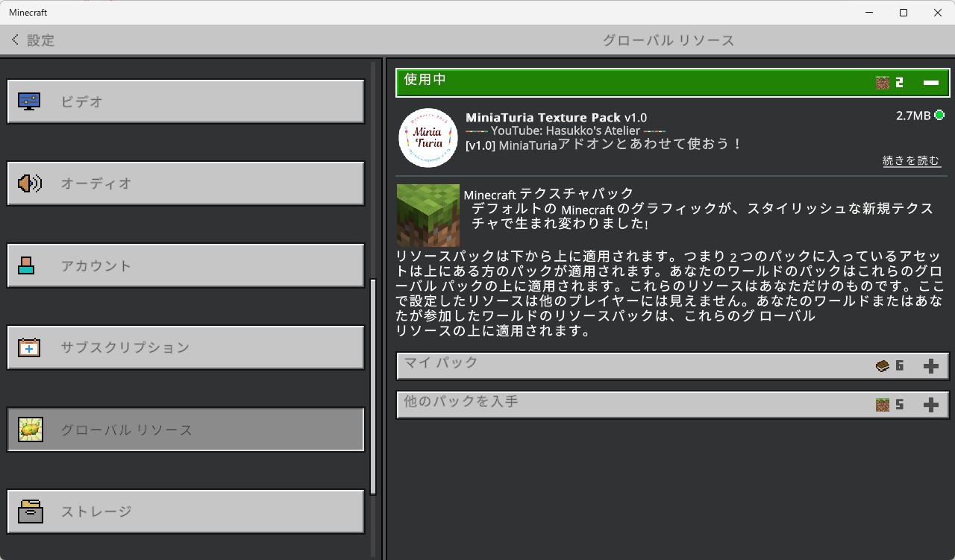Open 続きを読む link for MiniaTuria pack

click(911, 161)
